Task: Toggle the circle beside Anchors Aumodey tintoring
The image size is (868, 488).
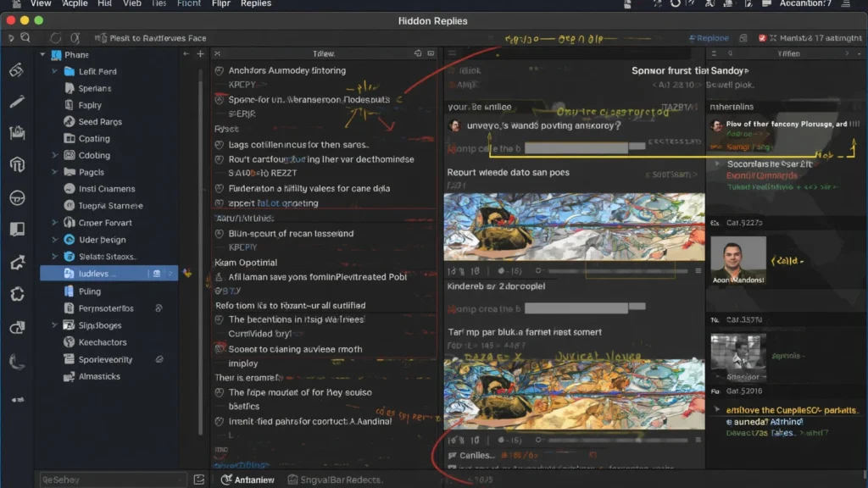Action: (x=220, y=71)
